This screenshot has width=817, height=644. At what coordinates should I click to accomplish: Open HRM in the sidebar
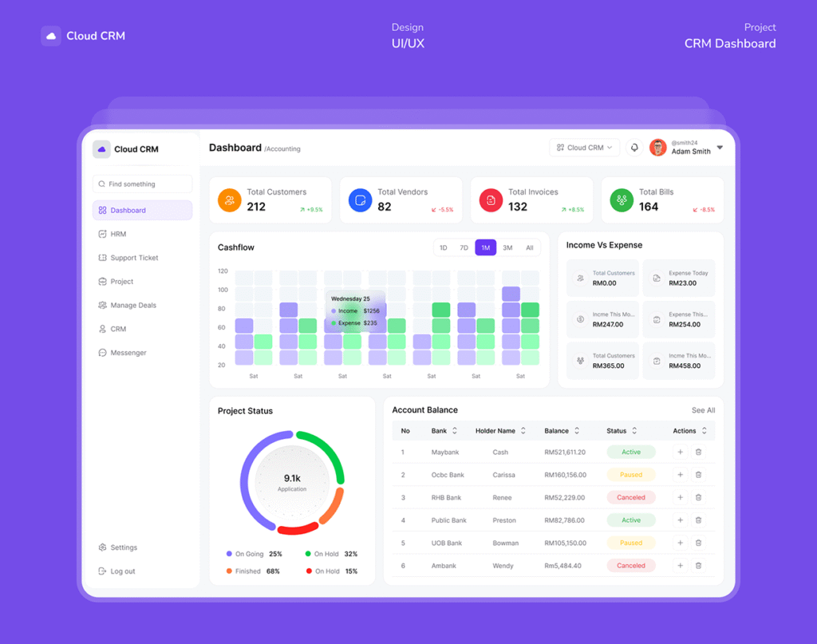pos(118,234)
